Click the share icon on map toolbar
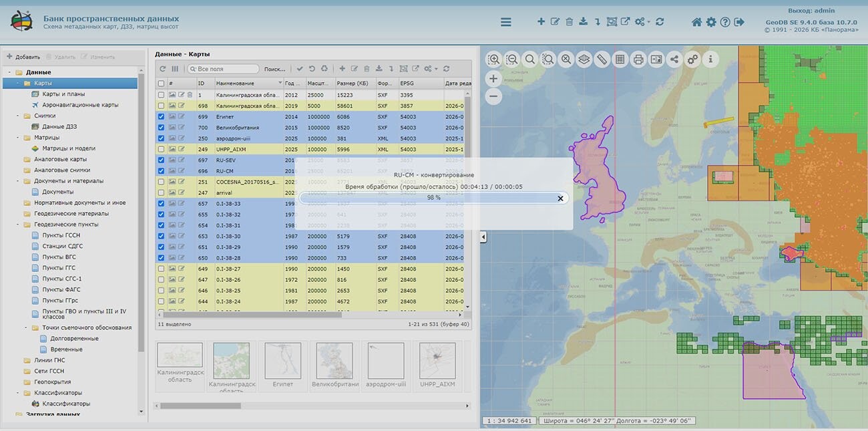This screenshot has height=431, width=868. pyautogui.click(x=674, y=59)
